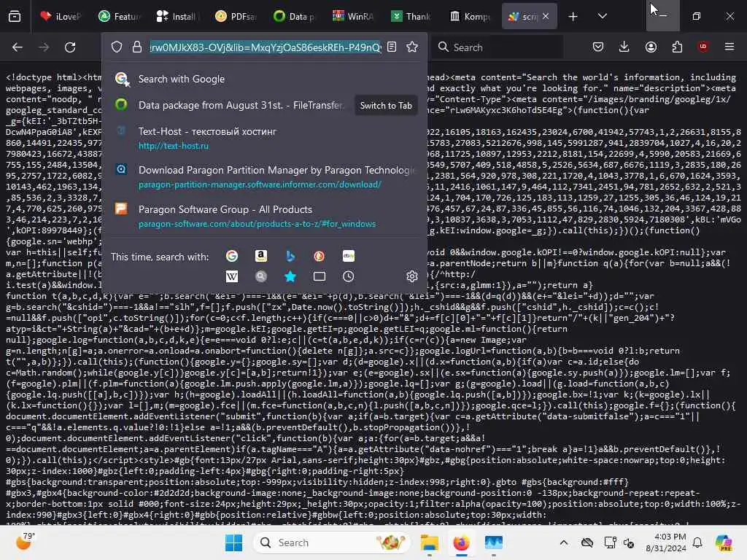Switch to Thank tab
Viewport: 747px width, 560px height.
tap(411, 16)
